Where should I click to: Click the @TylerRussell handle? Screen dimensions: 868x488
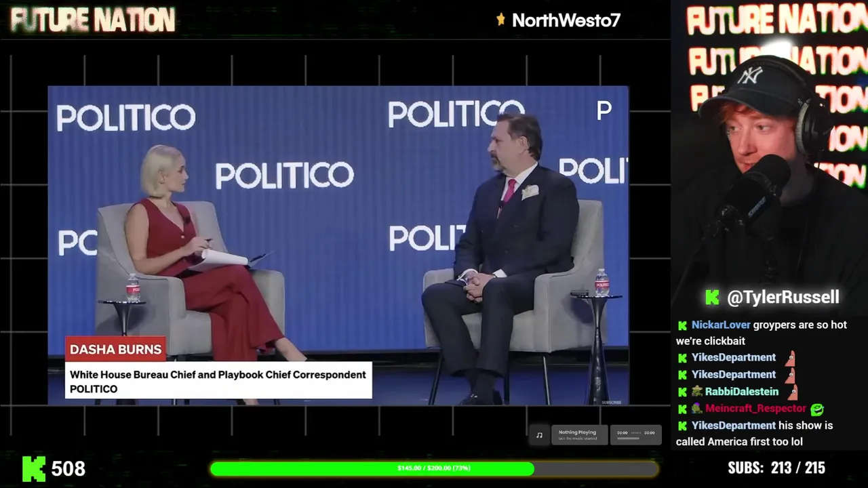click(x=783, y=297)
